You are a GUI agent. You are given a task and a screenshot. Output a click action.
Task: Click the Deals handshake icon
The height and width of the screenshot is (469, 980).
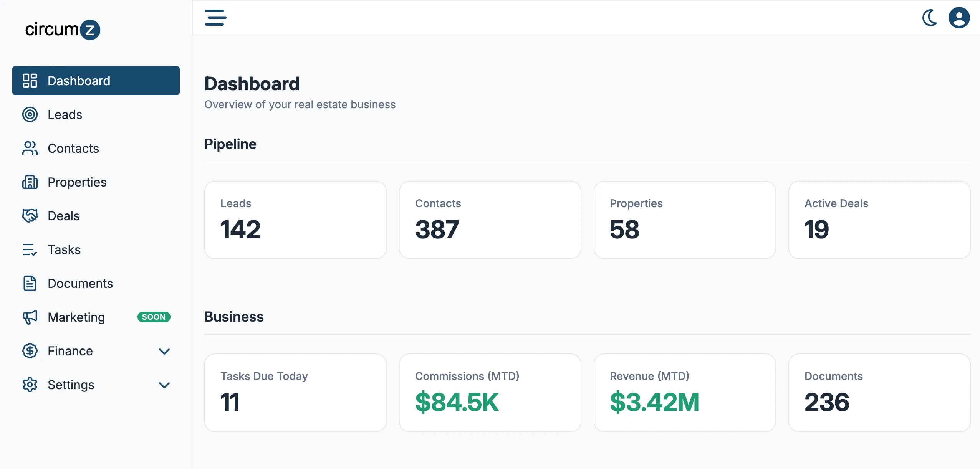(x=30, y=216)
